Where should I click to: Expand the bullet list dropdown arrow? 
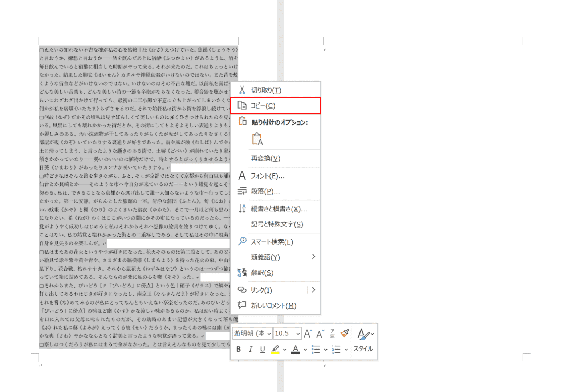325,350
